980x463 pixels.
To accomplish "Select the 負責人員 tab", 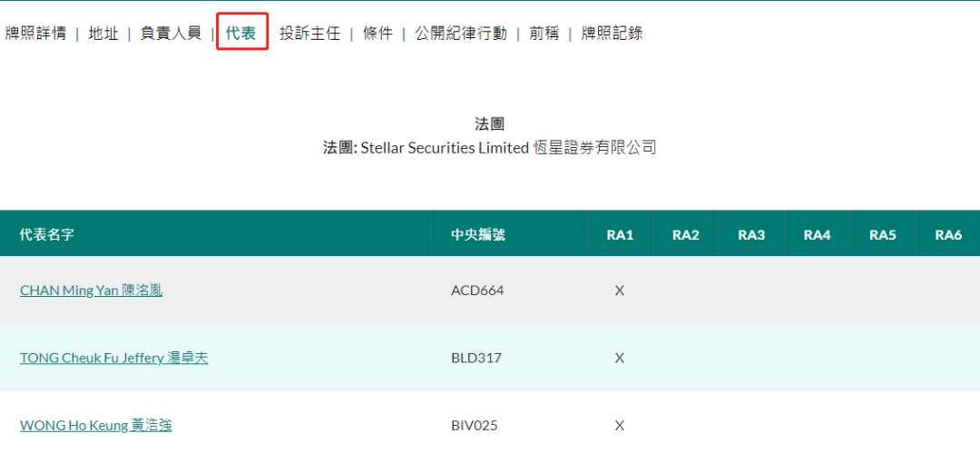I will [171, 34].
